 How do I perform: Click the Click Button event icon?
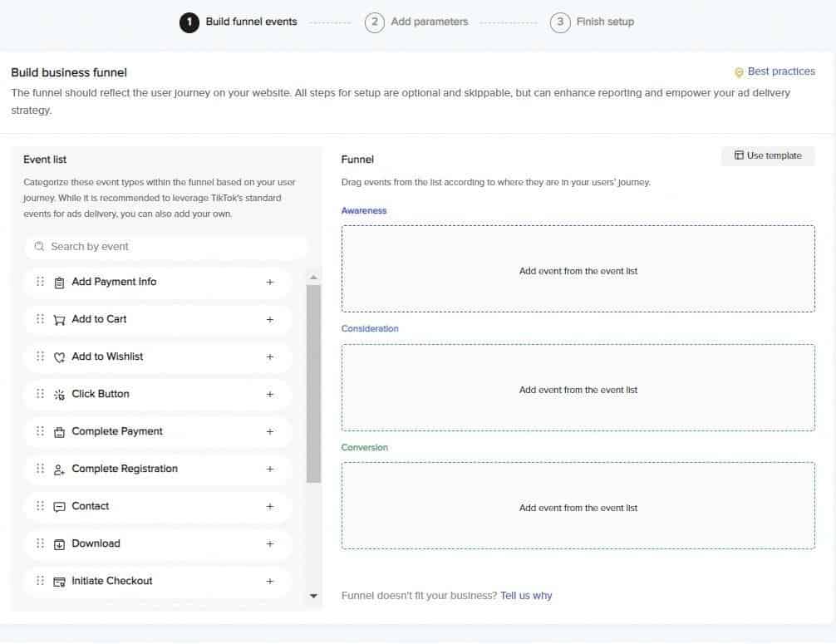tap(59, 395)
